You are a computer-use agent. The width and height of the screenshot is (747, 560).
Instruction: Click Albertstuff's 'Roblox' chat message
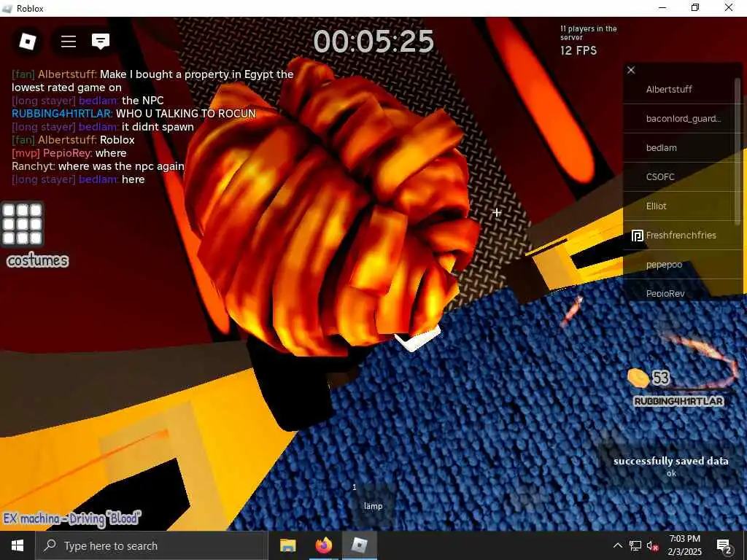click(117, 140)
